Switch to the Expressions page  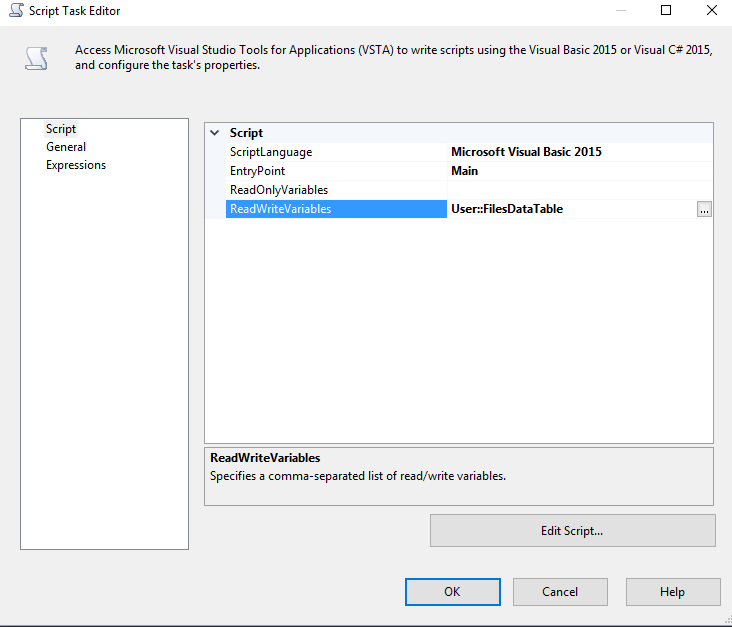point(76,165)
